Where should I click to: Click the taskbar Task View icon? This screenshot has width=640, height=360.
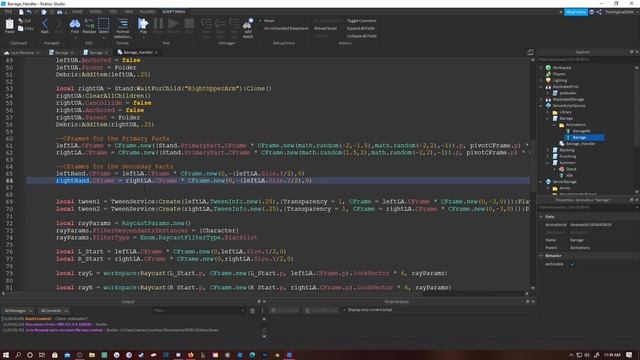coord(42,355)
